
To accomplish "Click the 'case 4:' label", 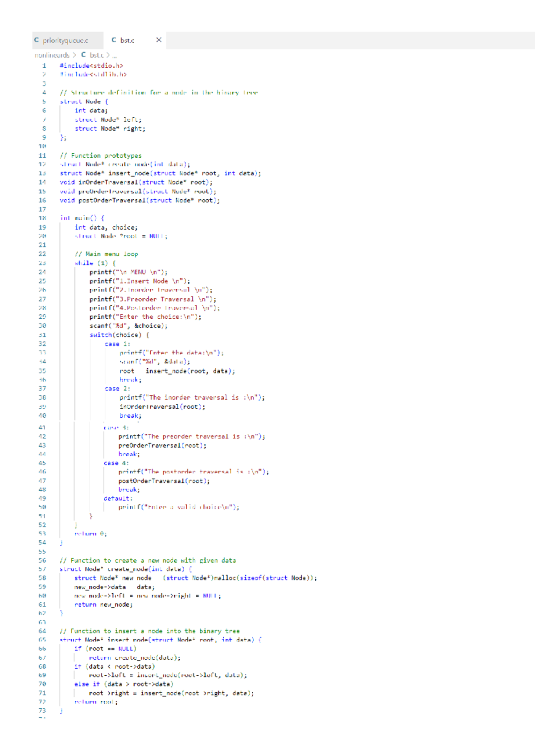I will coord(116,463).
